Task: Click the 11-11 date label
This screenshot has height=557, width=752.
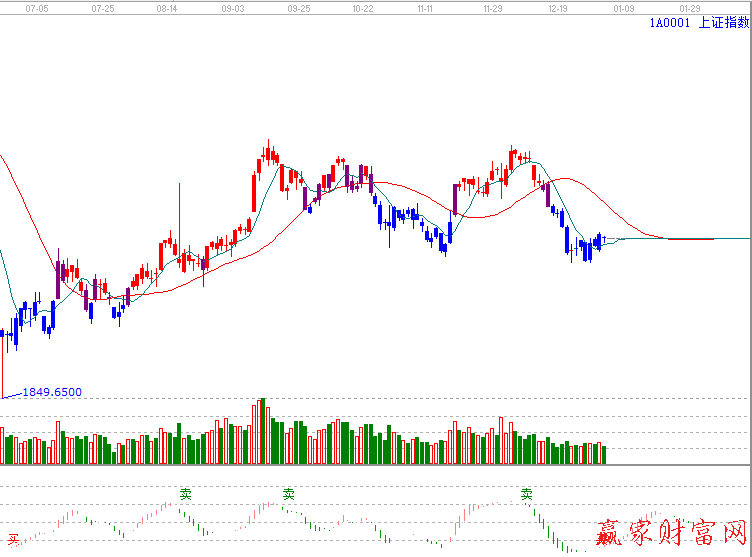Action: click(427, 7)
